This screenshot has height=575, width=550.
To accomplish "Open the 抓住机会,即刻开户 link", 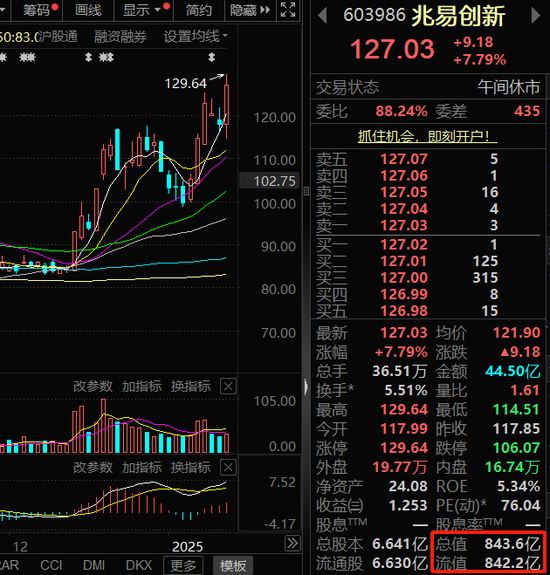I will (x=427, y=136).
